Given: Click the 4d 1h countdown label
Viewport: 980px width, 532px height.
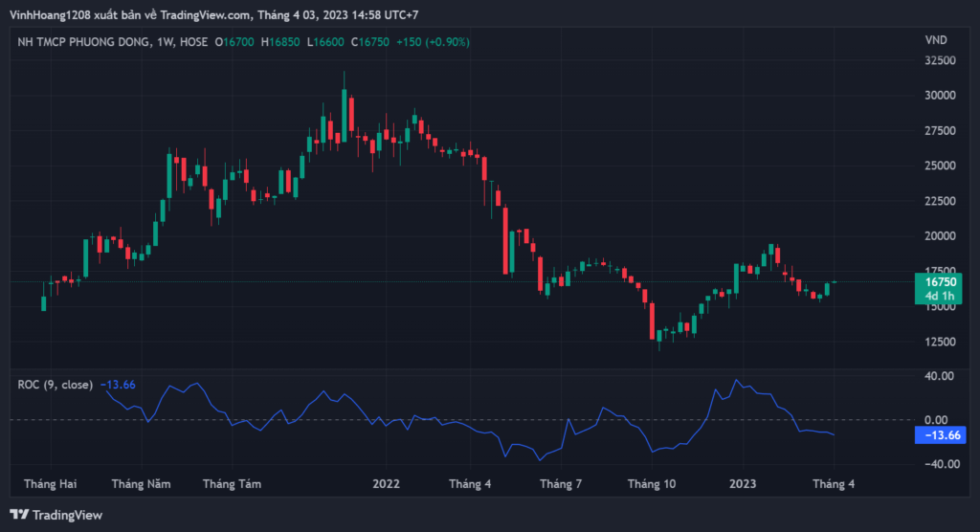Looking at the screenshot, I should pos(940,296).
